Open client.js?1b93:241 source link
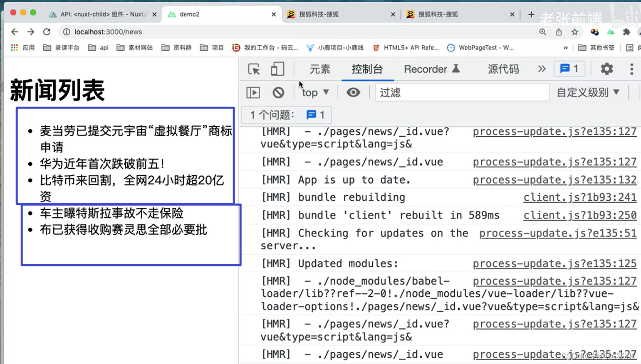This screenshot has width=641, height=364. (x=580, y=197)
